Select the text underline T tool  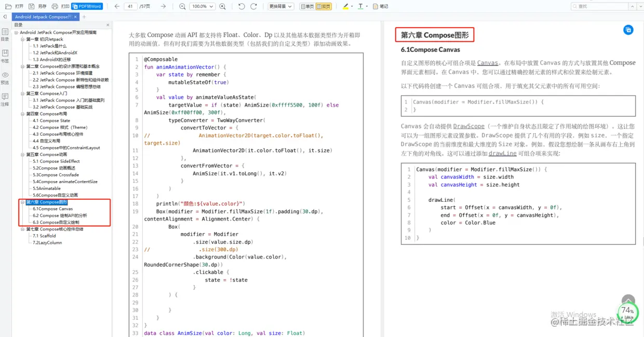click(x=360, y=6)
